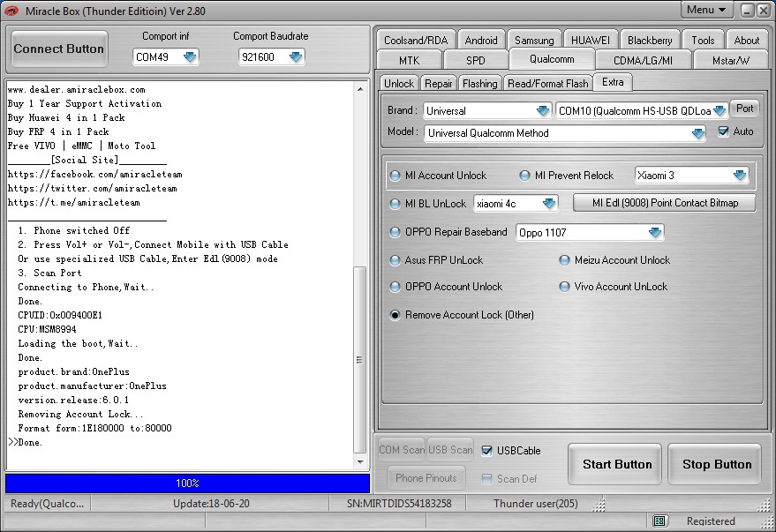
Task: Switch to the Coolsand/RDA tab
Action: [x=416, y=40]
